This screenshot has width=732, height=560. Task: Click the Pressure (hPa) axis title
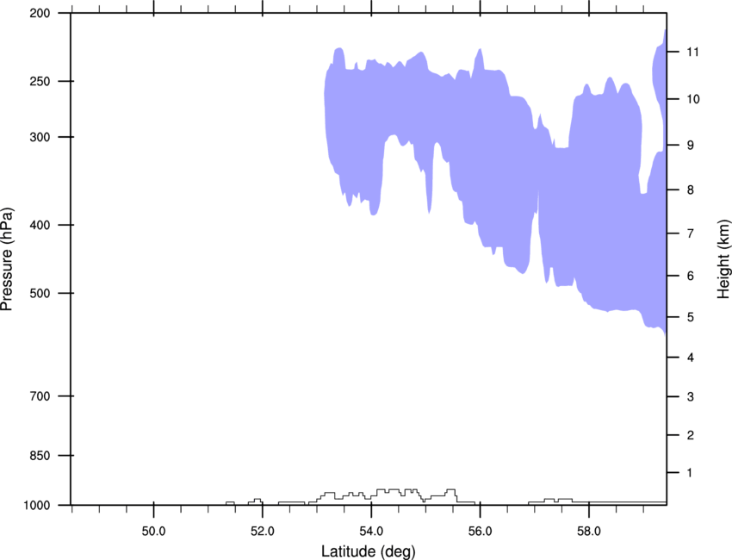point(7,259)
